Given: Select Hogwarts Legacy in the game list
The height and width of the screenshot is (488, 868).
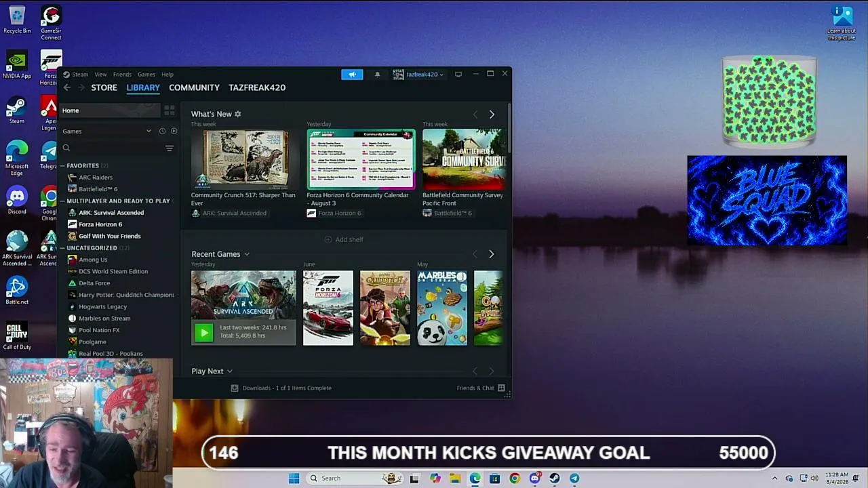Looking at the screenshot, I should 102,306.
